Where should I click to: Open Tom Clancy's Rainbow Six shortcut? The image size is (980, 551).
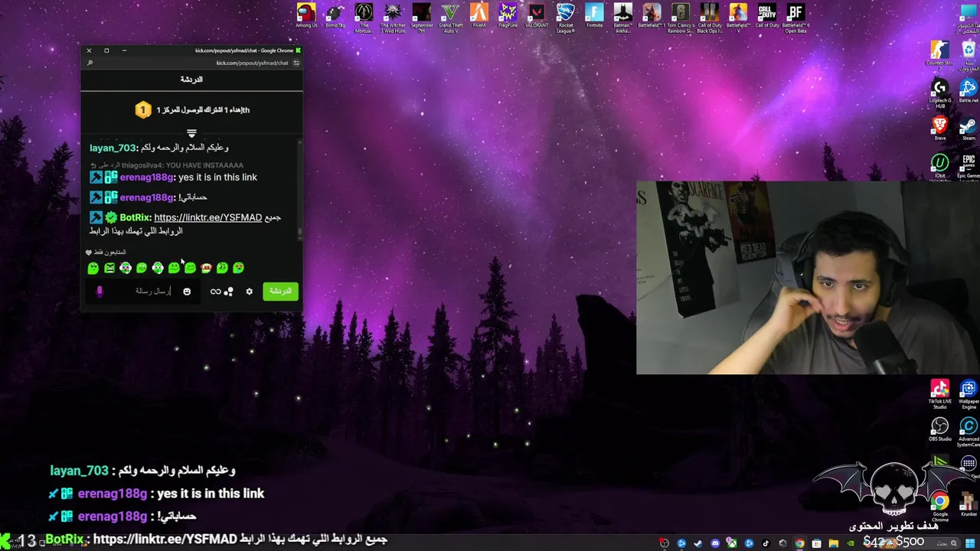(681, 18)
